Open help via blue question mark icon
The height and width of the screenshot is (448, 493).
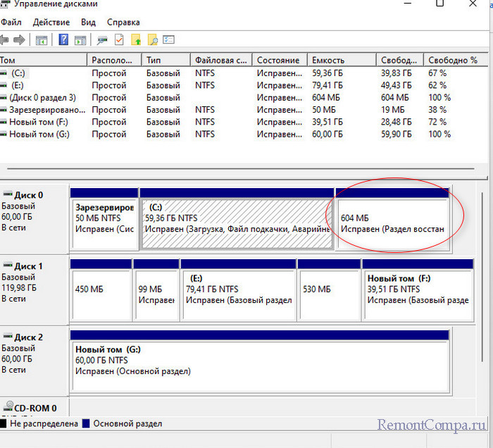[x=63, y=40]
